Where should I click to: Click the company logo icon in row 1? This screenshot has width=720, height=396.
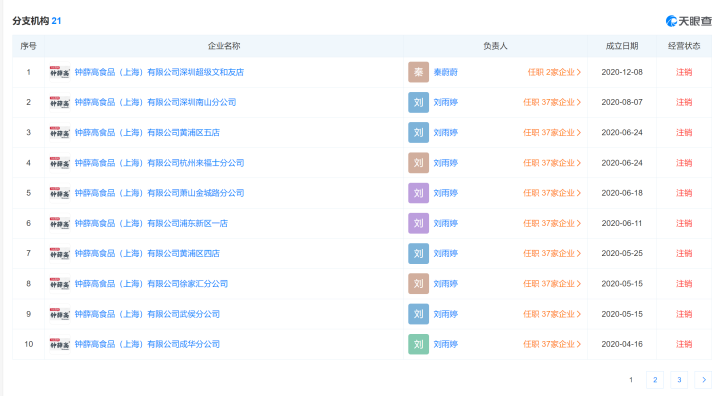pos(60,72)
